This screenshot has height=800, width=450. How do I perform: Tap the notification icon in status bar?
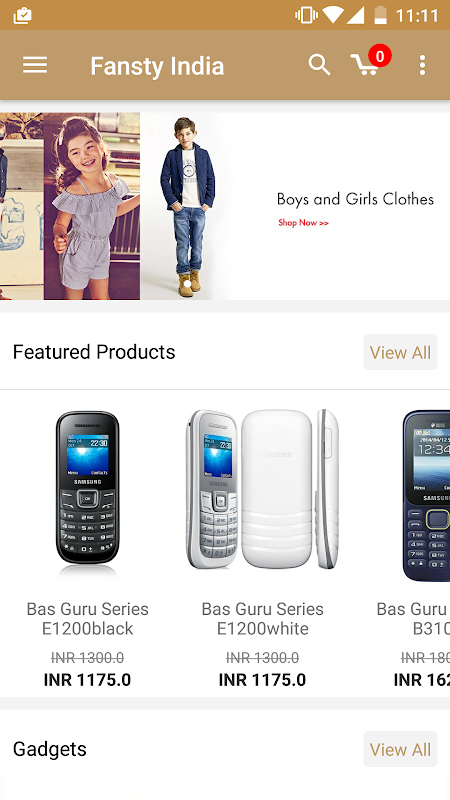pos(22,16)
